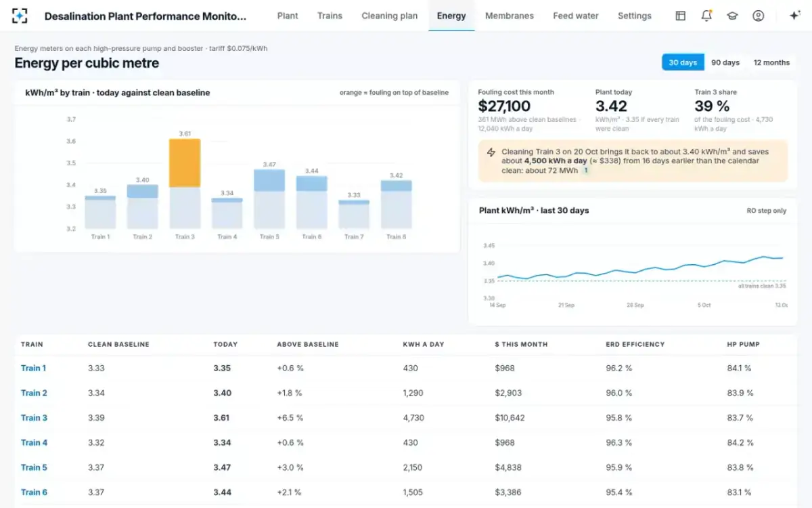Open the Train 3 link in the table
The height and width of the screenshot is (508, 812).
pyautogui.click(x=34, y=418)
